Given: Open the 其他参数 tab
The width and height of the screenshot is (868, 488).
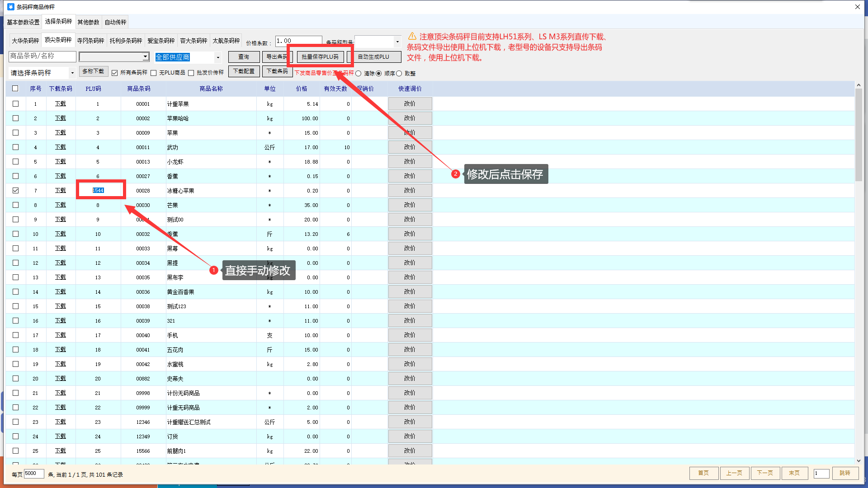Looking at the screenshot, I should point(88,22).
